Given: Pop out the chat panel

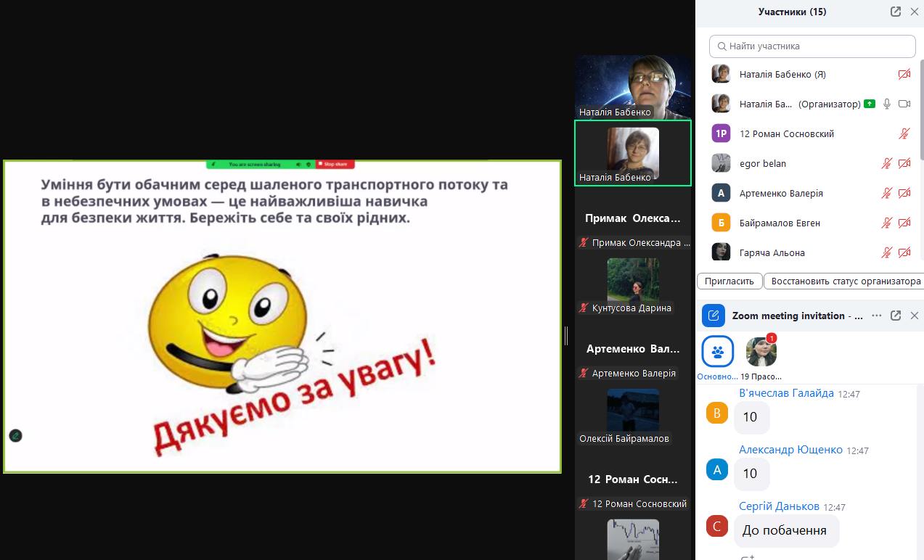Looking at the screenshot, I should click(x=896, y=316).
